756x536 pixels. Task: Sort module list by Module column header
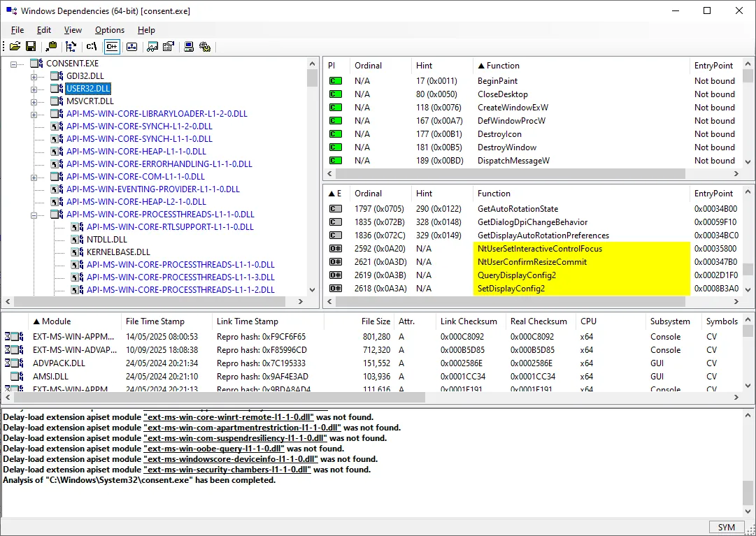pyautogui.click(x=73, y=321)
